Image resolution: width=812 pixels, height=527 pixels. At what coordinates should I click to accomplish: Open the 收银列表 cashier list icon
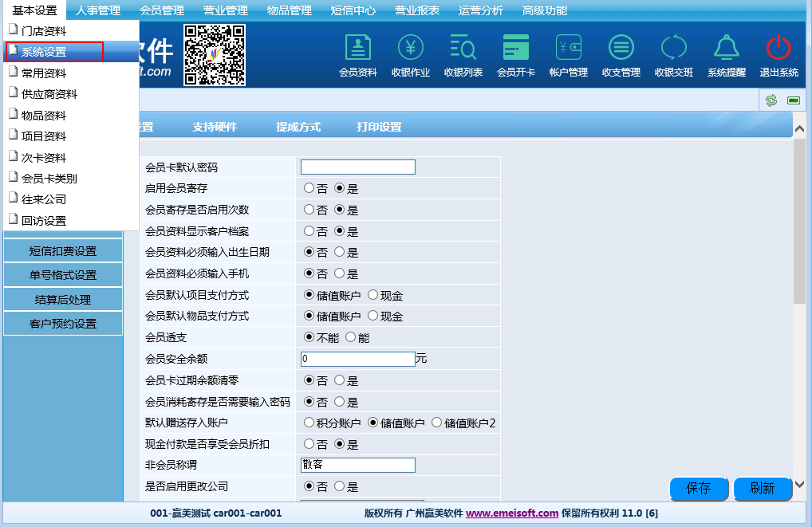pyautogui.click(x=463, y=49)
